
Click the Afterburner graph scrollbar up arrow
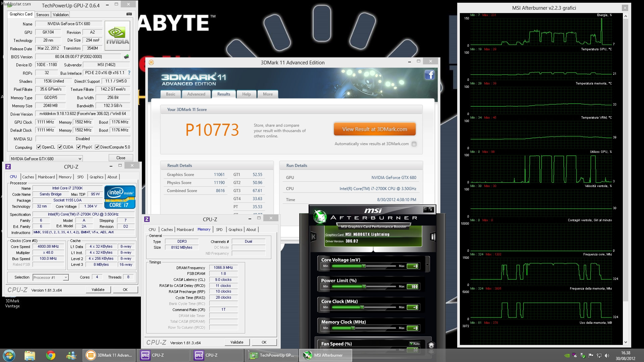click(626, 16)
